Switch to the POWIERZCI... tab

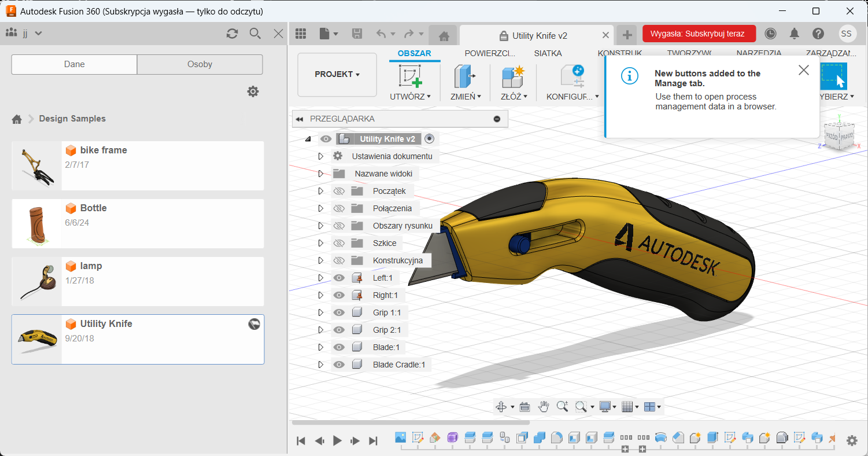point(490,53)
